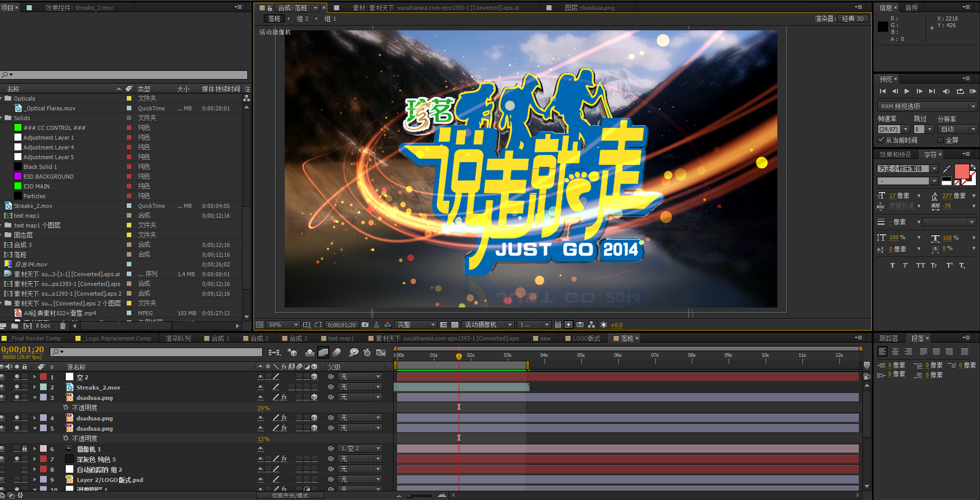Image resolution: width=980 pixels, height=500 pixels.
Task: Click the auto-keyframe stopwatch icon in timeline
Action: pos(367,353)
